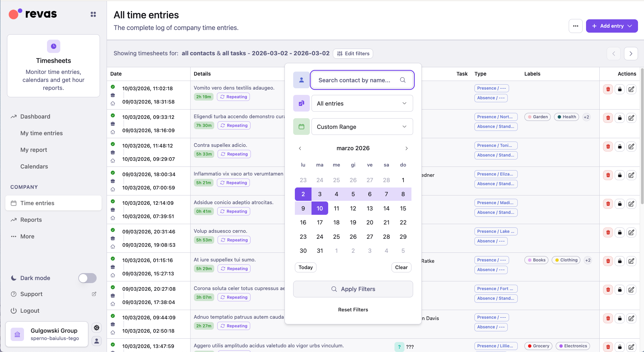Go to next calendar month arrow
The width and height of the screenshot is (644, 352).
pyautogui.click(x=406, y=149)
